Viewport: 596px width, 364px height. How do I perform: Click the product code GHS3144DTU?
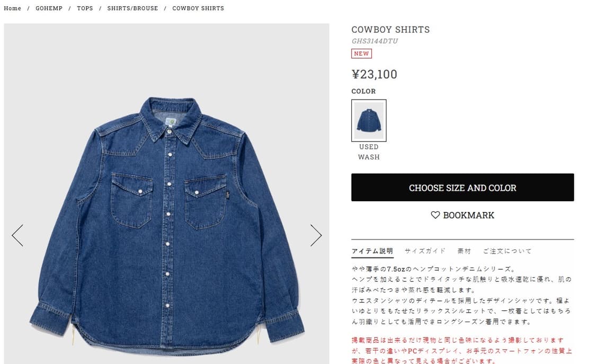(375, 41)
